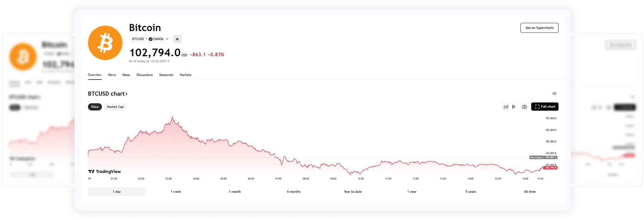Select the Market Cap toggle

(x=115, y=107)
